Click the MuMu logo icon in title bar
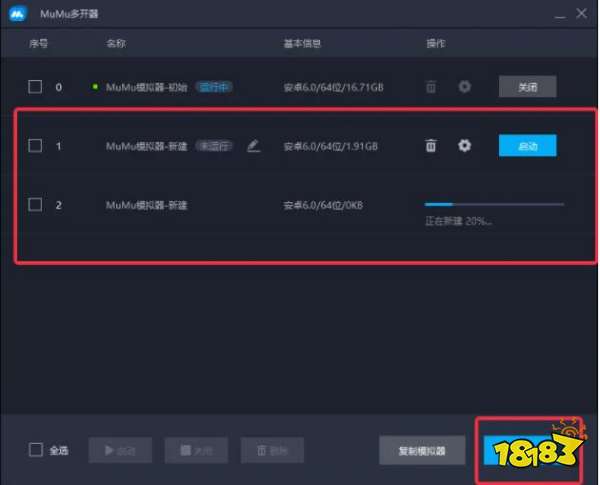600x485 pixels. [x=18, y=14]
